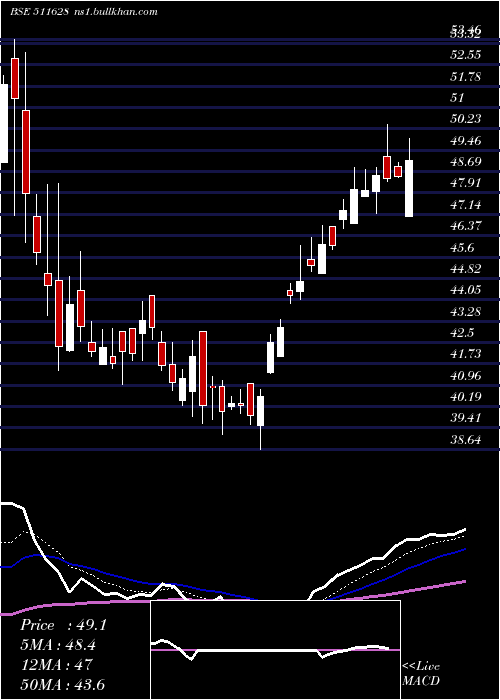Click the 49.46 price axis label
The width and height of the screenshot is (500, 700).
[x=466, y=141]
